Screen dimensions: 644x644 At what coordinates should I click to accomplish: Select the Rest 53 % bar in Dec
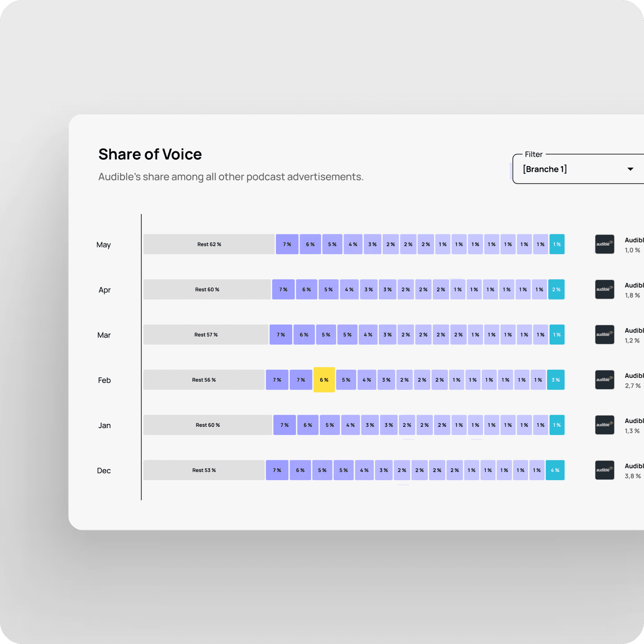(204, 470)
